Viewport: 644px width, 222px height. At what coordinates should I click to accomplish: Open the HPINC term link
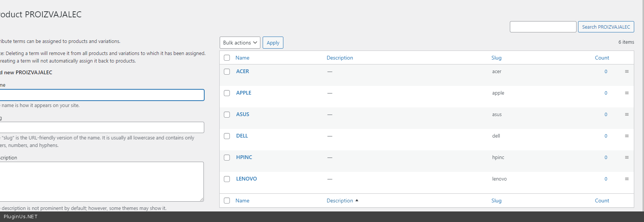(x=244, y=157)
